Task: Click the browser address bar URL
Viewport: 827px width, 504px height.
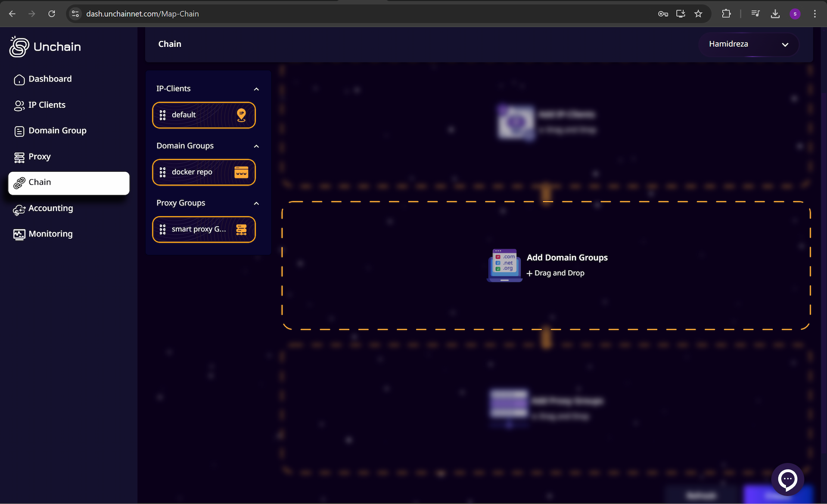Action: click(x=143, y=14)
